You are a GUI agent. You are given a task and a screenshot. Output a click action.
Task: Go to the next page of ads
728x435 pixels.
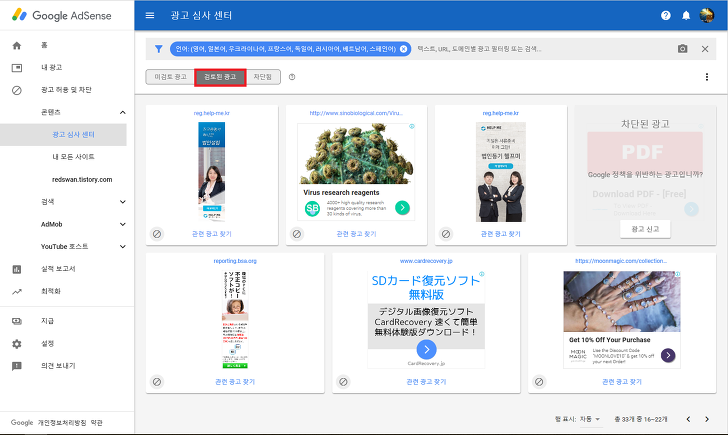tap(707, 419)
